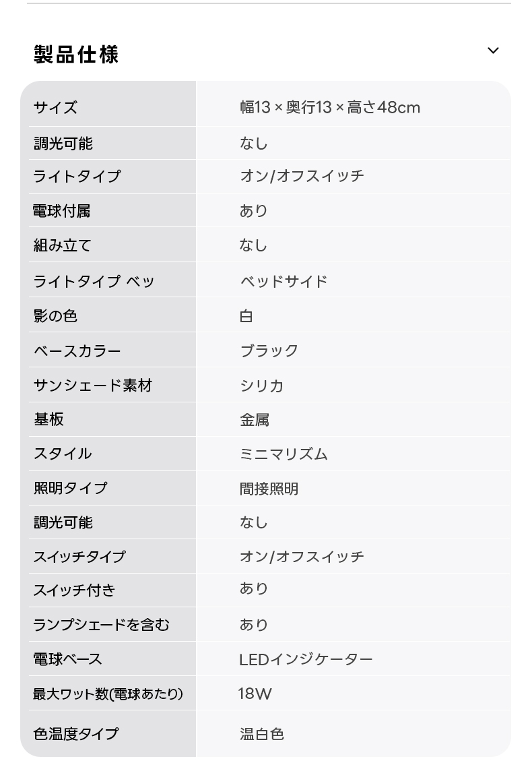Click the サンシェード素材 label
This screenshot has width=532, height=765.
93,386
